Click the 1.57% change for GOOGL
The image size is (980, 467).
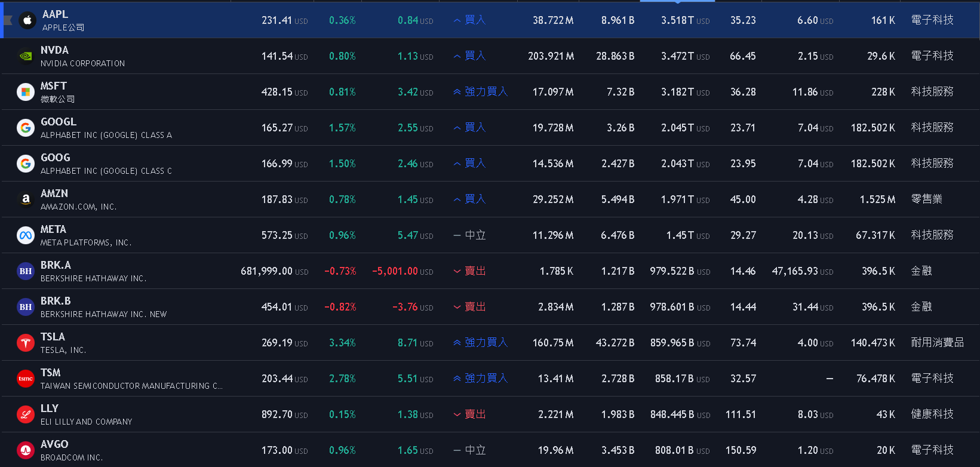342,128
